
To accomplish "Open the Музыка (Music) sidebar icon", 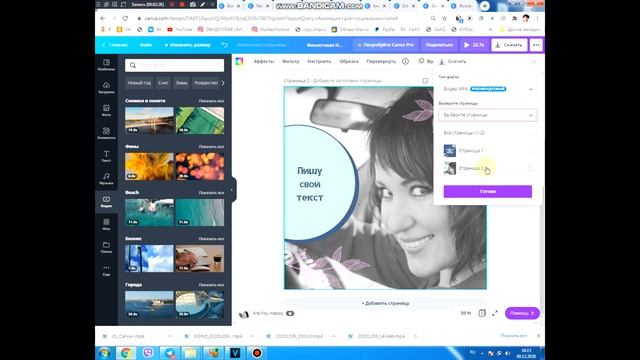I will 106,179.
